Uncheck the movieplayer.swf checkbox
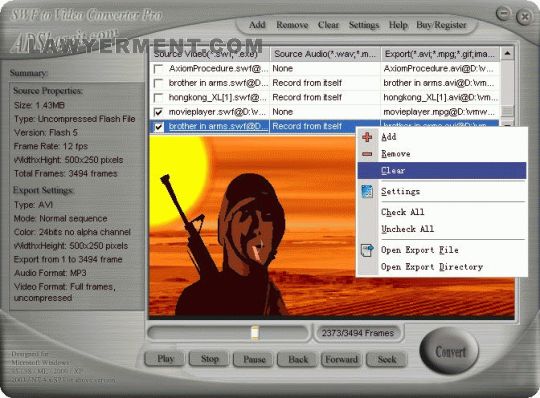The height and width of the screenshot is (398, 540). [x=158, y=112]
